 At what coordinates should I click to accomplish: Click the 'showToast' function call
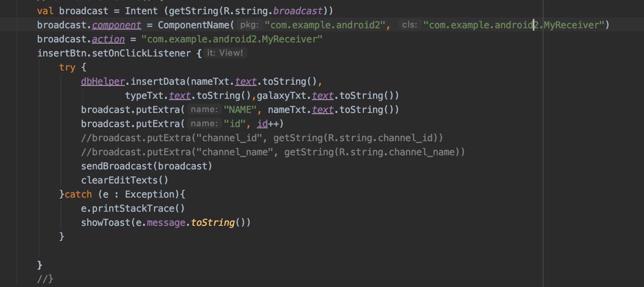[x=106, y=222]
